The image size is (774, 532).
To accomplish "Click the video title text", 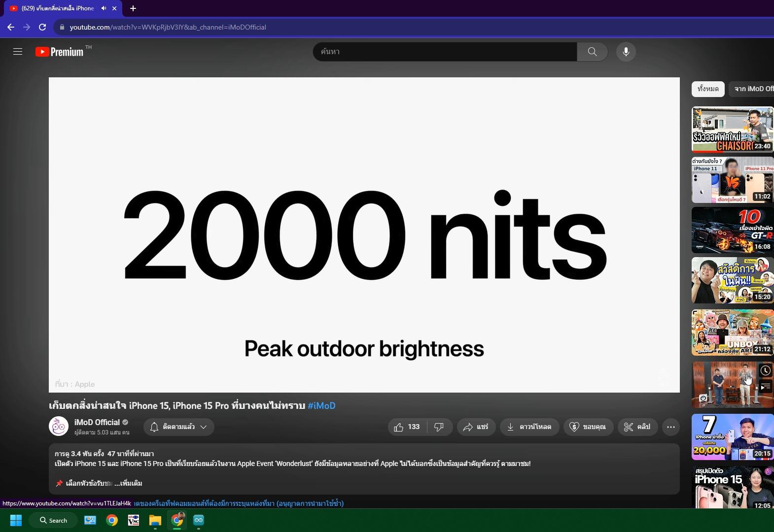I will pyautogui.click(x=177, y=406).
